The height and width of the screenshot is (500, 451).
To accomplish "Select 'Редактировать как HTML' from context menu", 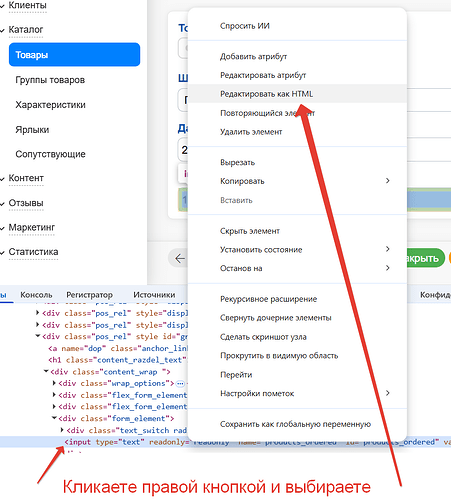I will 266,94.
